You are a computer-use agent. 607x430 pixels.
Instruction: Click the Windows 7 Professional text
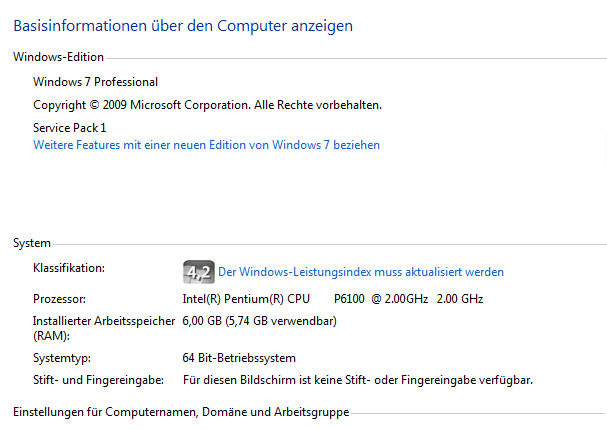[x=95, y=82]
